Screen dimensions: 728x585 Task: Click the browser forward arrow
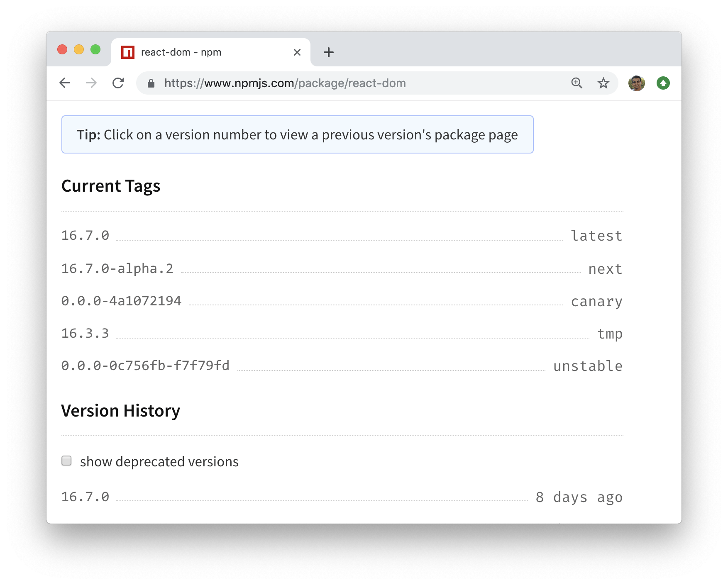click(91, 83)
